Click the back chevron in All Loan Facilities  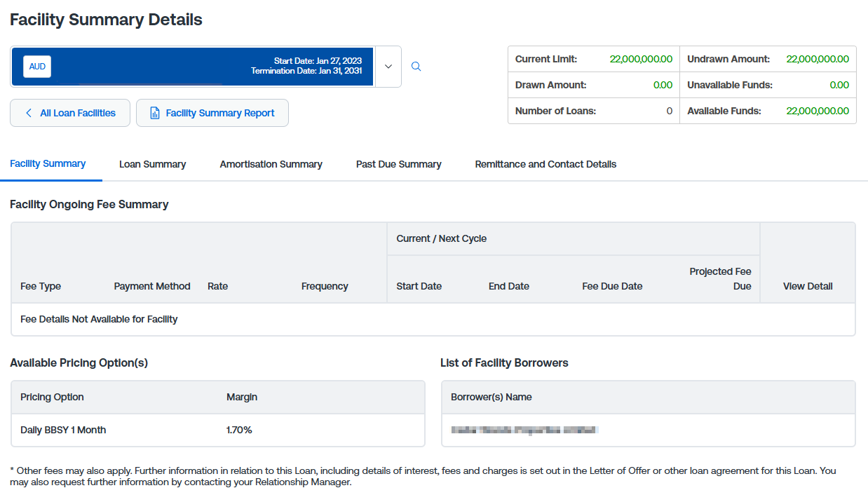29,113
